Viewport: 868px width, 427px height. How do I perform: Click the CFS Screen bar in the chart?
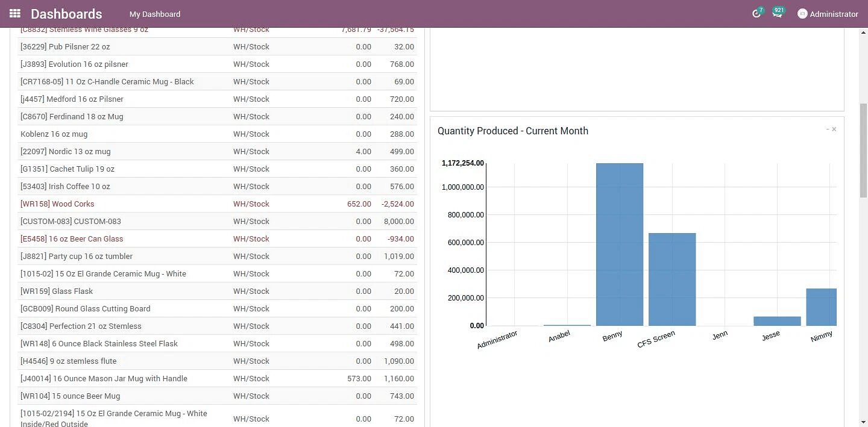(672, 279)
